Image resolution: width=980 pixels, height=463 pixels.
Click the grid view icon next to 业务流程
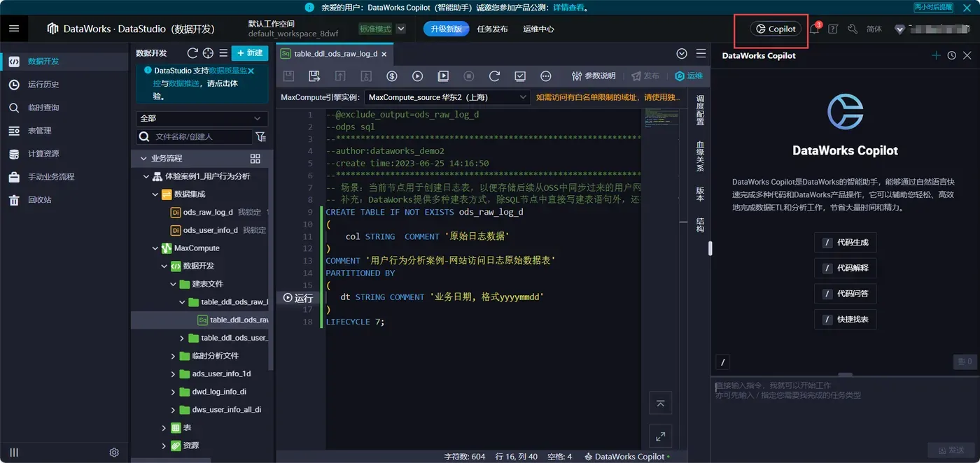click(x=255, y=159)
